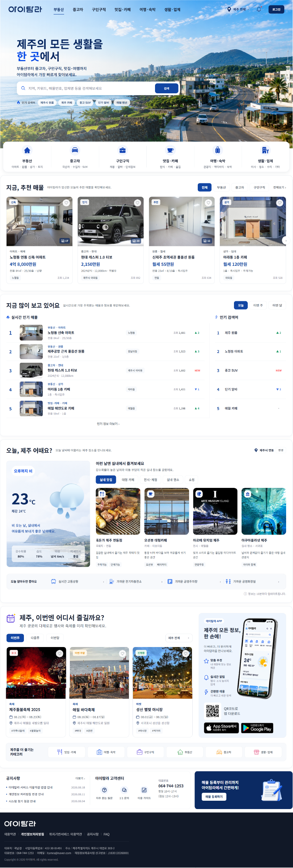This screenshot has width=293, height=868.
Task: Click the 부동산 house category icon
Action: click(27, 150)
